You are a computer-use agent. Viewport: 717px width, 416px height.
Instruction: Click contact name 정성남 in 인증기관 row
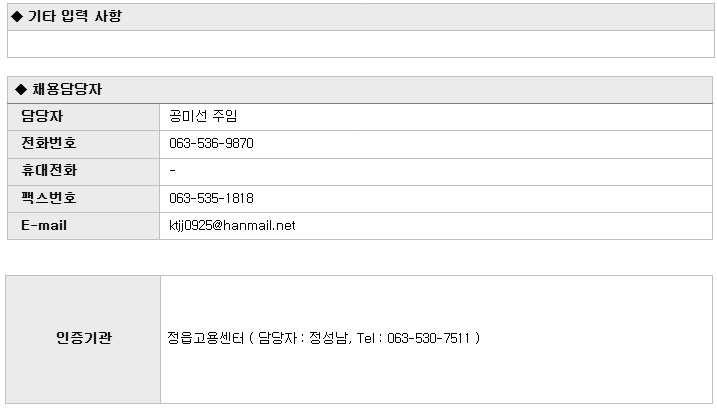328,338
